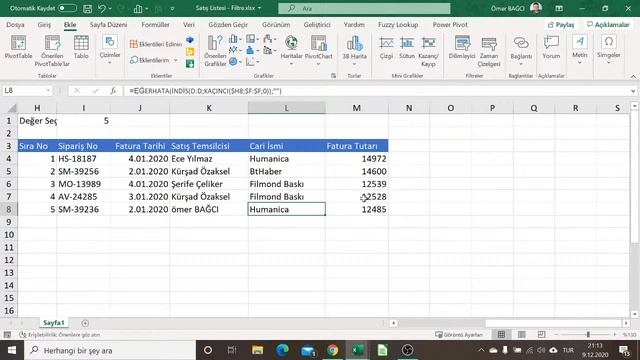Switch to Page Break Preview
This screenshot has width=640, height=360.
(x=541, y=334)
